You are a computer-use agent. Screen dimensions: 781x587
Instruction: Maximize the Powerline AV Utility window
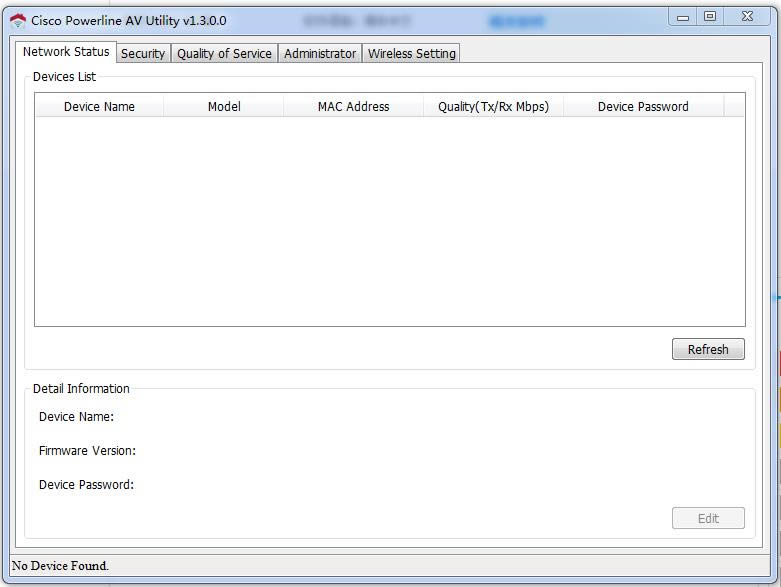(710, 17)
